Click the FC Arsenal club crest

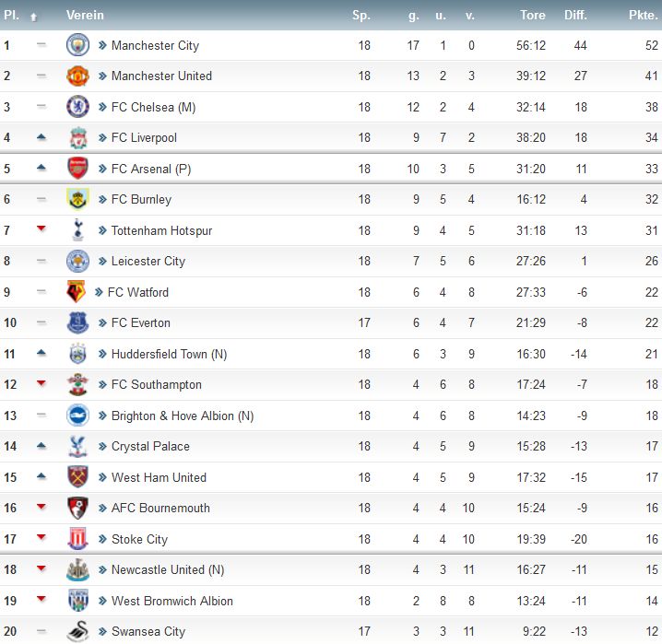point(77,169)
